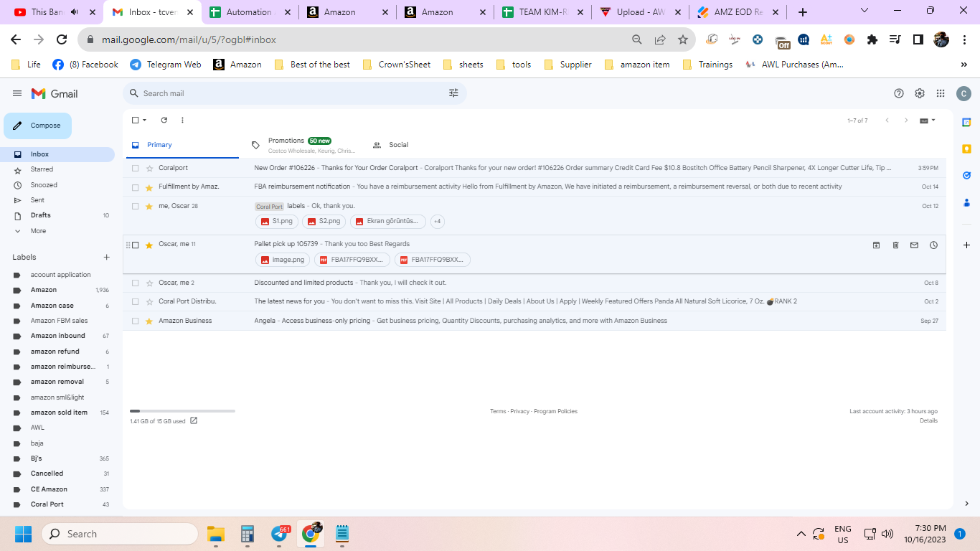Focus the Chrome address bar URL
The width and height of the screenshot is (980, 551).
(189, 40)
